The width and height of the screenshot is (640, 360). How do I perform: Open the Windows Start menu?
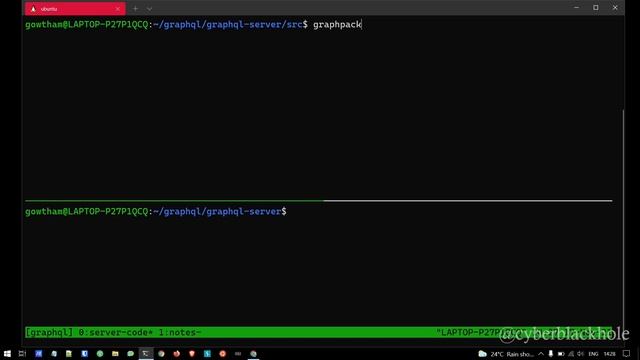(7, 354)
